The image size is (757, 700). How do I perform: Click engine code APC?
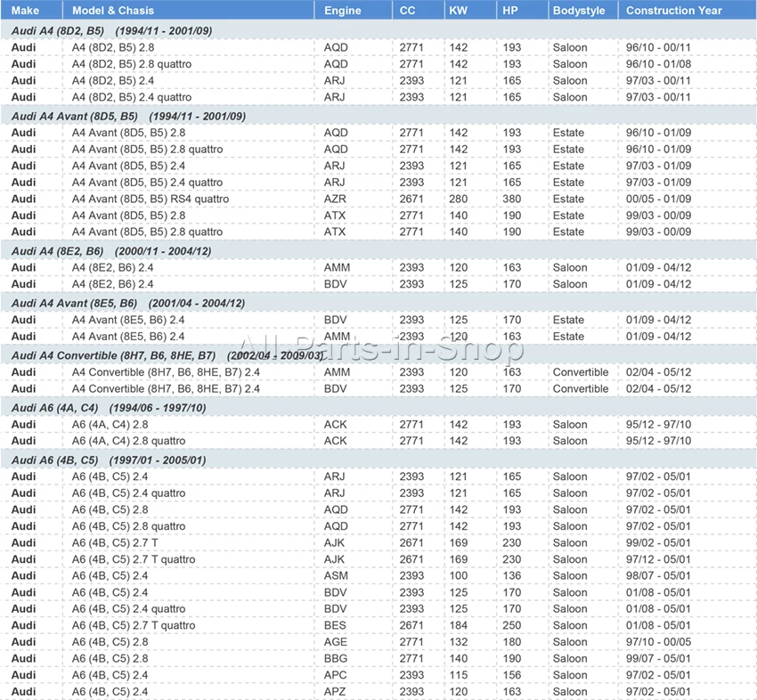pyautogui.click(x=335, y=675)
